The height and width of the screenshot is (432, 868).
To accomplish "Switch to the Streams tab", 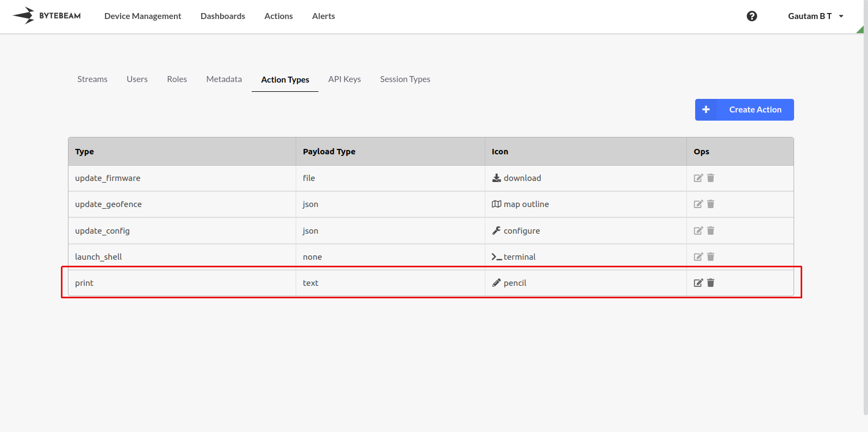I will [92, 79].
